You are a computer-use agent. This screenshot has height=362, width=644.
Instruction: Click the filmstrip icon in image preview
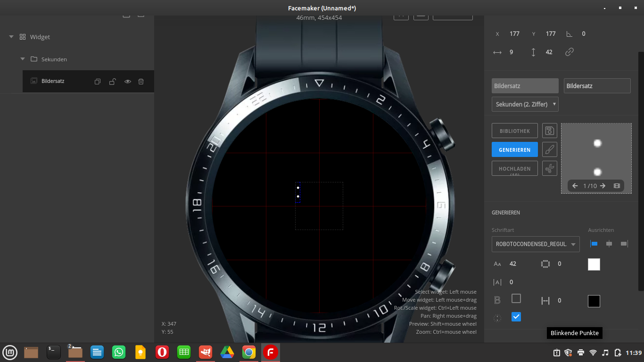pos(617,186)
